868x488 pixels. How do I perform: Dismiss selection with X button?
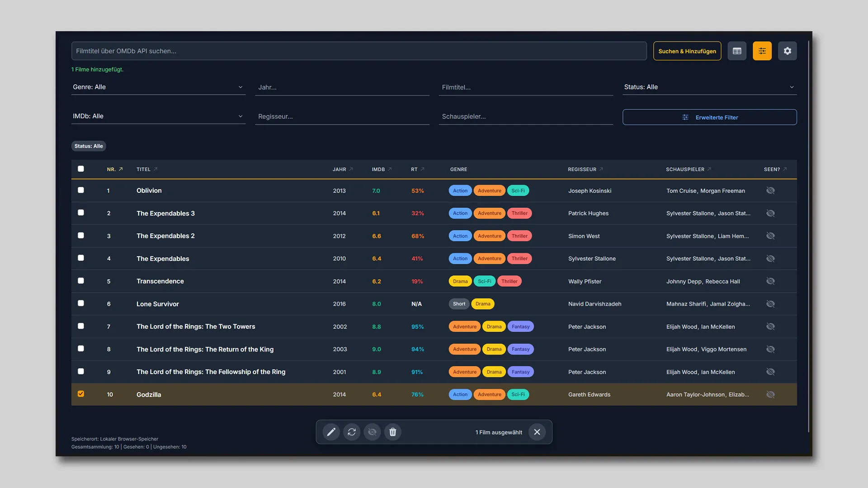point(537,432)
